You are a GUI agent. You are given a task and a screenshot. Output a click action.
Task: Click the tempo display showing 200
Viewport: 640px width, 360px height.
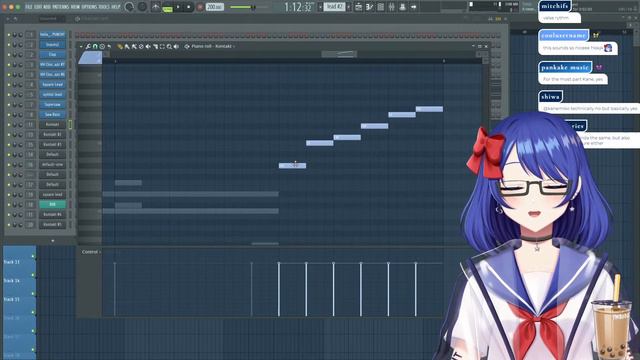215,7
